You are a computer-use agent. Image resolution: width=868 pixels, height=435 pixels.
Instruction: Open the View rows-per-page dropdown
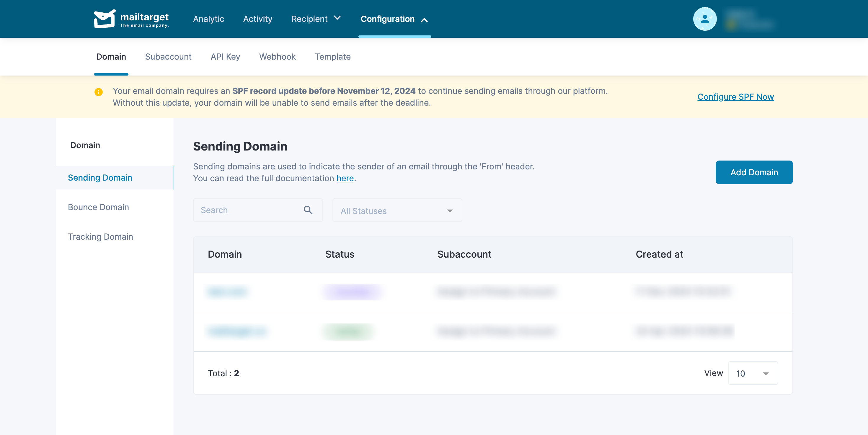coord(753,373)
